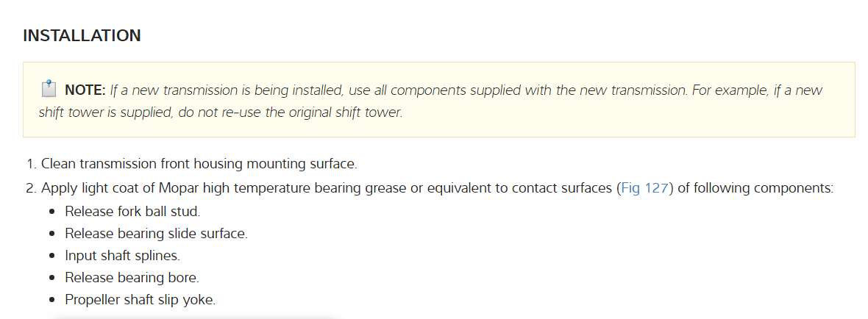This screenshot has width=868, height=319.
Task: Click the notepad icon beside NOTE
Action: (x=49, y=90)
